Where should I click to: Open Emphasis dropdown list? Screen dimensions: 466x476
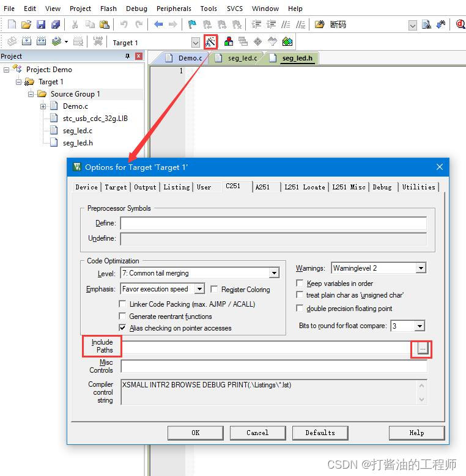pyautogui.click(x=199, y=288)
